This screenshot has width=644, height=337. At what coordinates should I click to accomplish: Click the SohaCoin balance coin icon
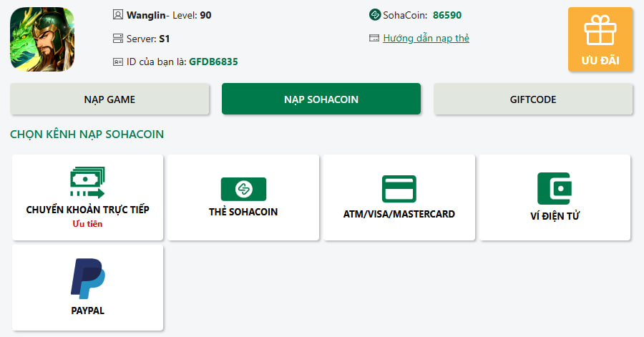(374, 15)
